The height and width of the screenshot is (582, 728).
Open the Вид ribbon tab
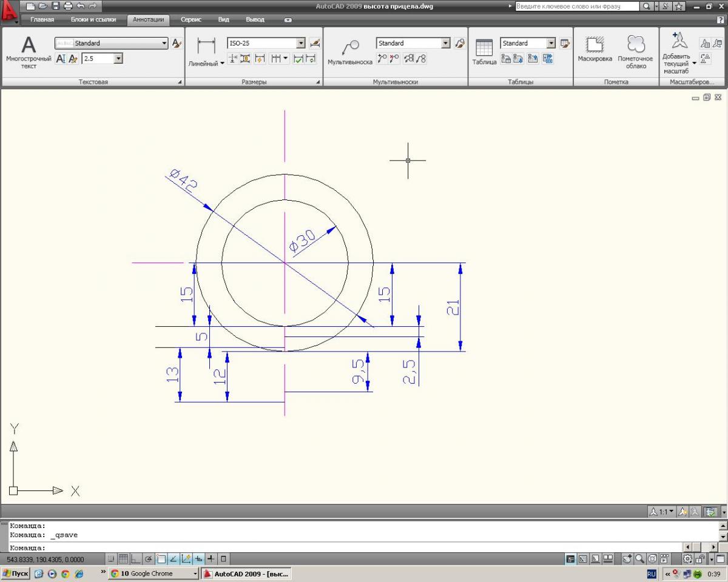[223, 19]
